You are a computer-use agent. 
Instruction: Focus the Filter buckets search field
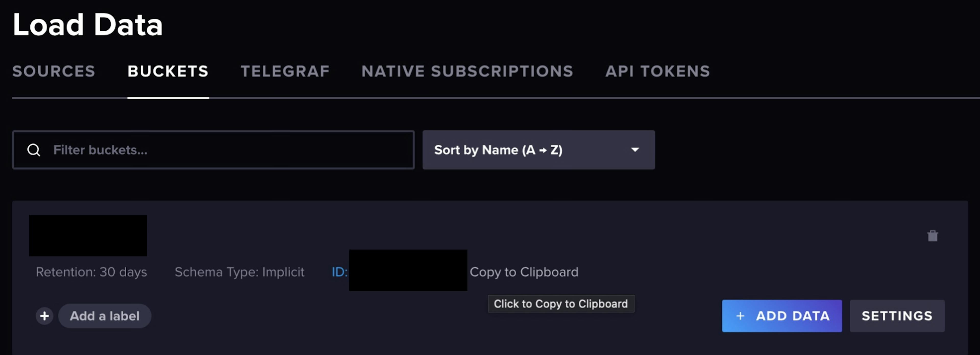pos(228,150)
